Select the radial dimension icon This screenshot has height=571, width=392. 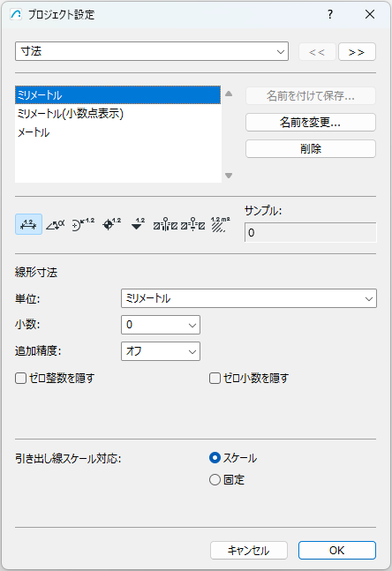pyautogui.click(x=83, y=224)
